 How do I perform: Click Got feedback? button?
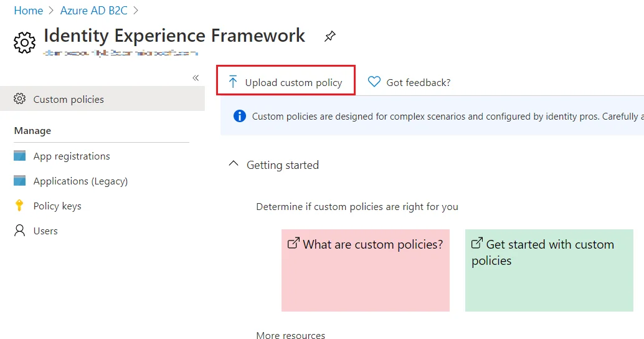[x=409, y=82]
